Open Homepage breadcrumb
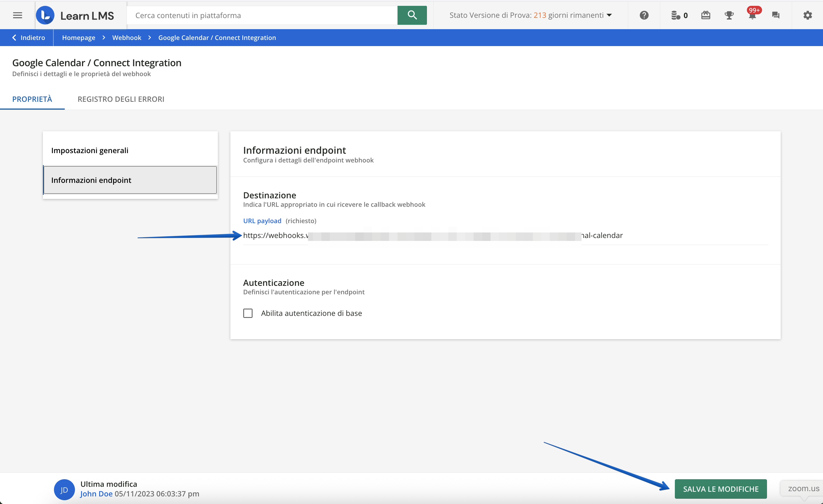823x504 pixels. point(78,38)
